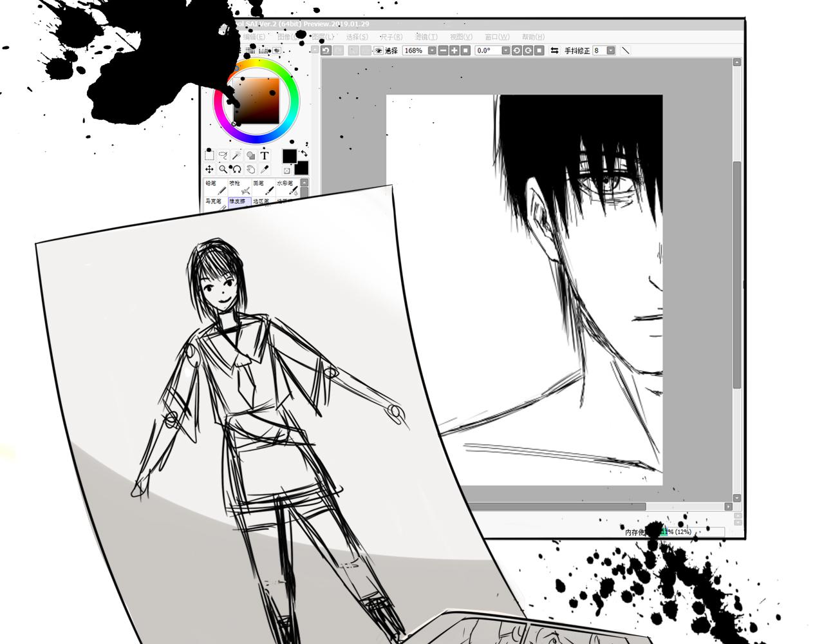
Task: Select the move tool
Action: tap(209, 169)
